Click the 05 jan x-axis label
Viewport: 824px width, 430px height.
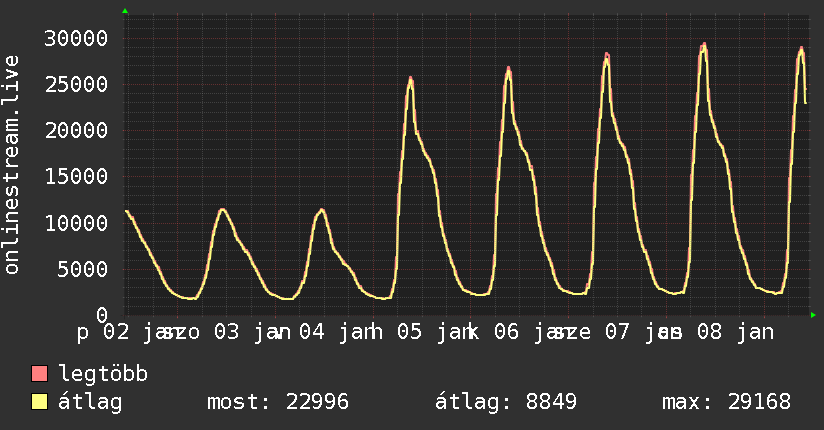pos(438,332)
